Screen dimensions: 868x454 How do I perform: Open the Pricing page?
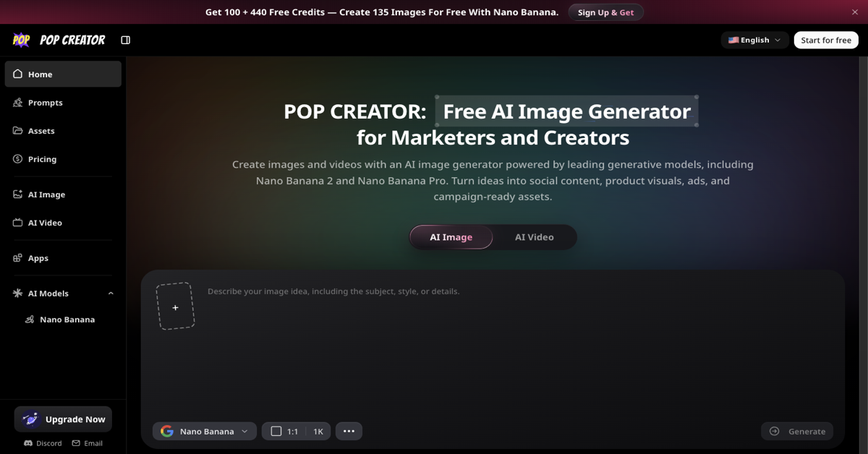63,159
